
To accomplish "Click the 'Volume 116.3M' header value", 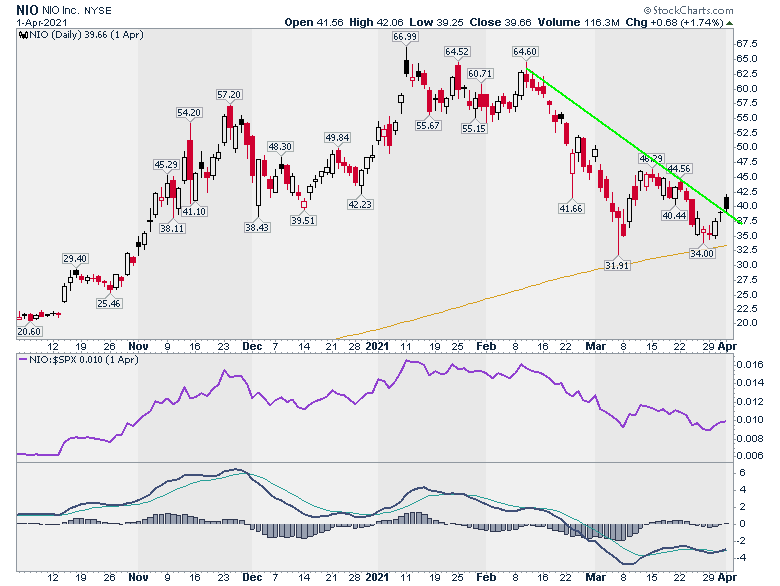I will click(x=578, y=22).
